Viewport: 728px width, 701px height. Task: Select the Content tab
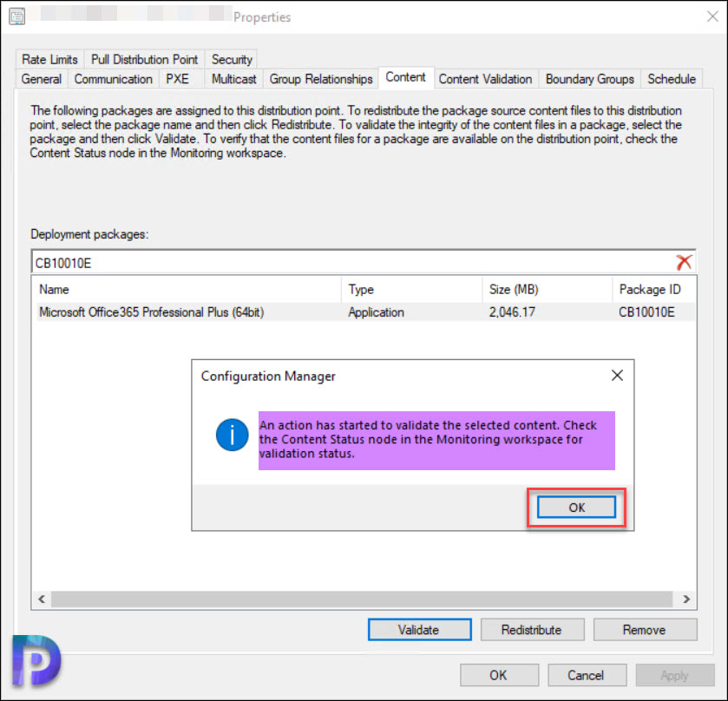pyautogui.click(x=406, y=77)
